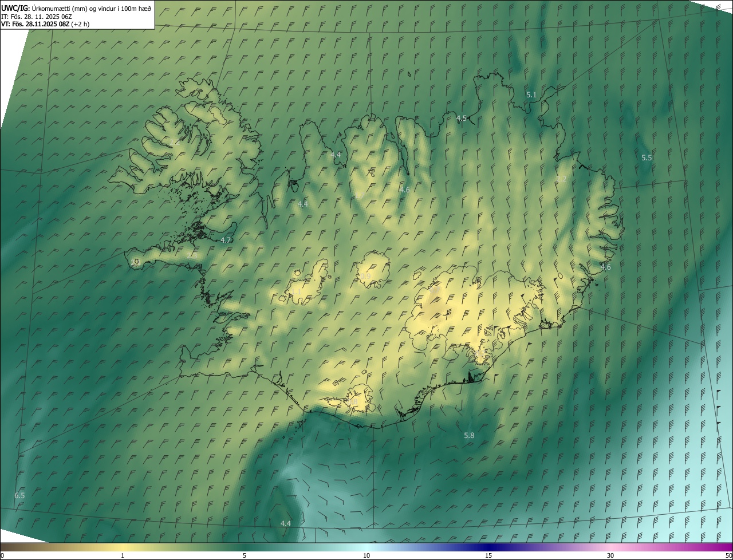Click the 0.9 value label on the small glacier

[x=365, y=276]
